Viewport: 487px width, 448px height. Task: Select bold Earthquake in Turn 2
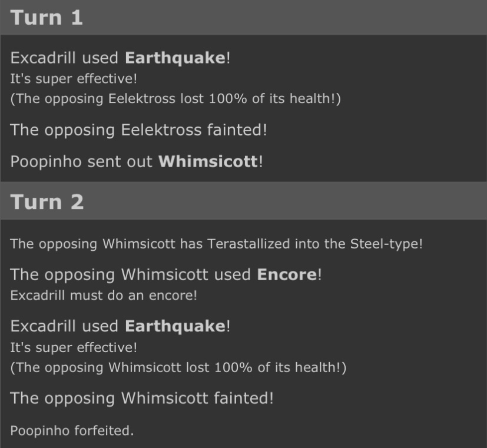(175, 326)
